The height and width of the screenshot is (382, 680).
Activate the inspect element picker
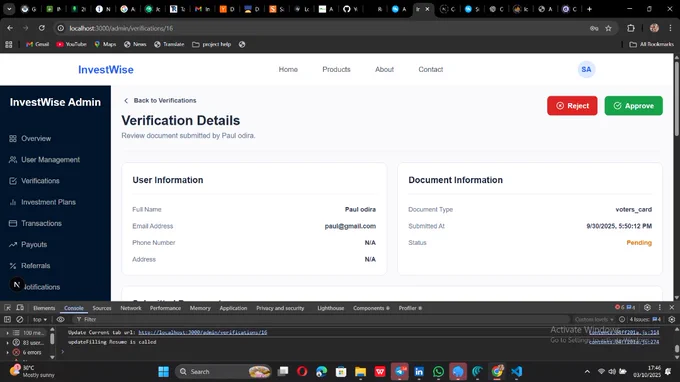pyautogui.click(x=7, y=308)
